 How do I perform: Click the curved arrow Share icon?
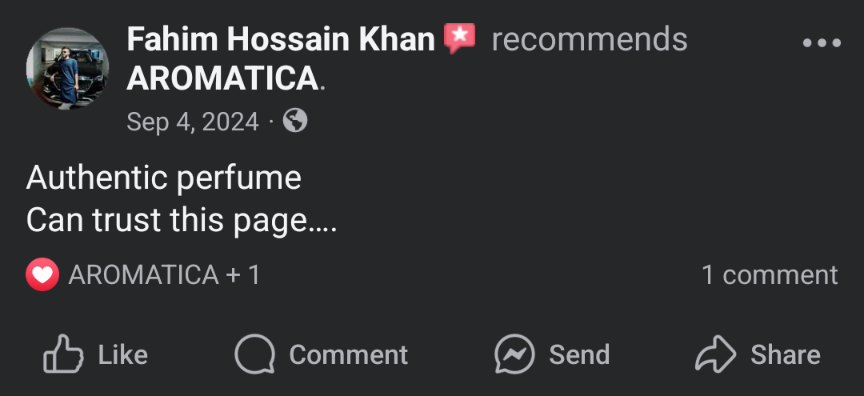715,354
